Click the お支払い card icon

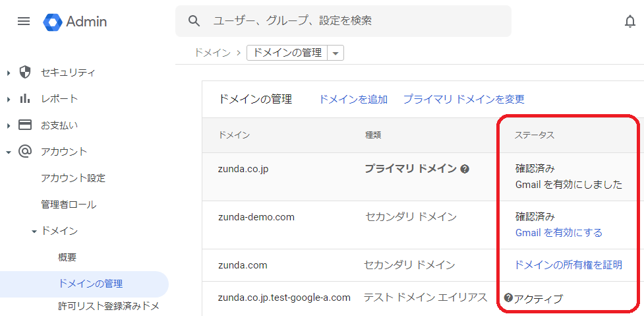[x=25, y=125]
